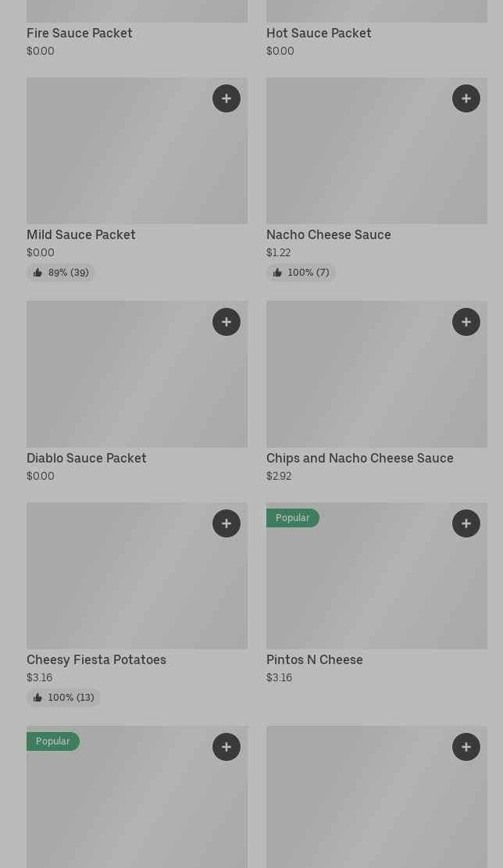Click the thumbs-up icon under Mild Sauce Packet
503x868 pixels.
[x=37, y=273]
